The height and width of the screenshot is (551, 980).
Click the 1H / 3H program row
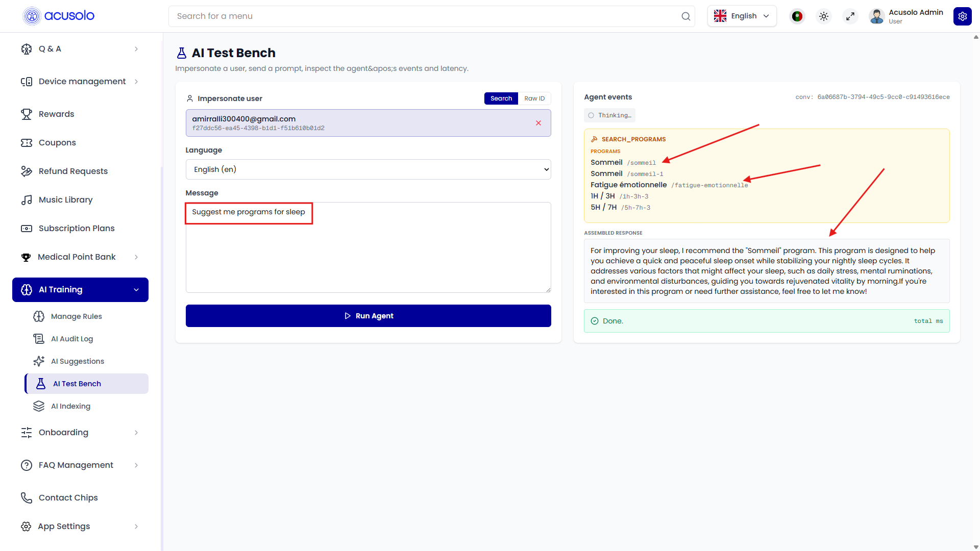[x=619, y=196]
